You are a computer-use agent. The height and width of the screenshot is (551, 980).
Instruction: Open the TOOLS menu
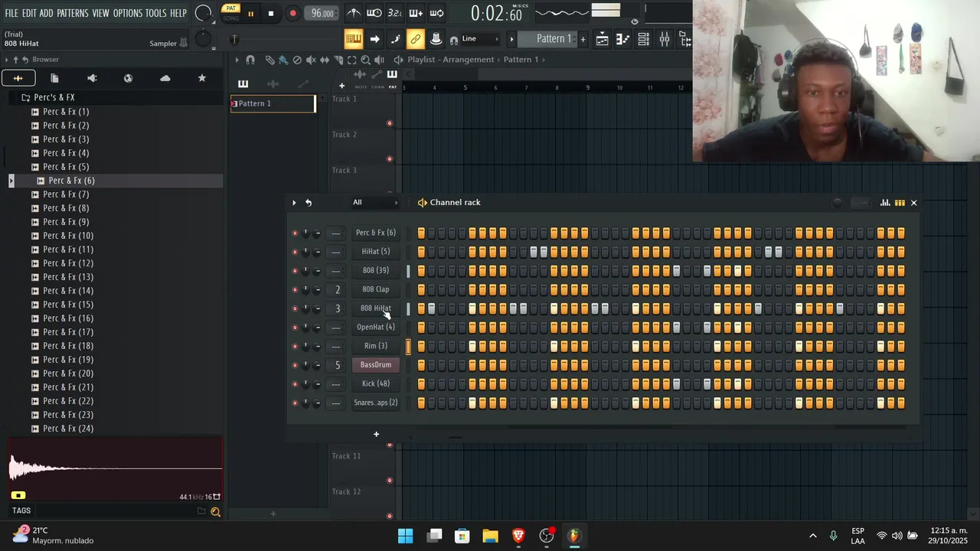tap(156, 13)
